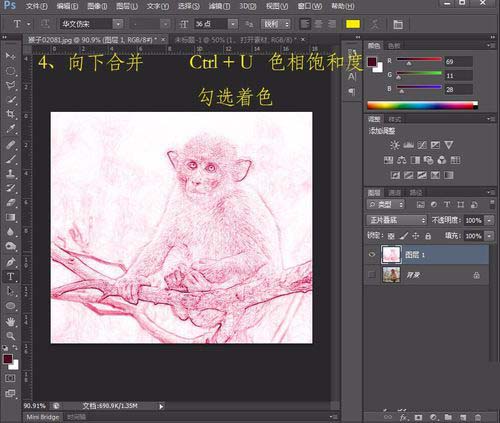Screen dimensions: 500x423
Task: Select the Path Selection tool
Action: pos(10,291)
